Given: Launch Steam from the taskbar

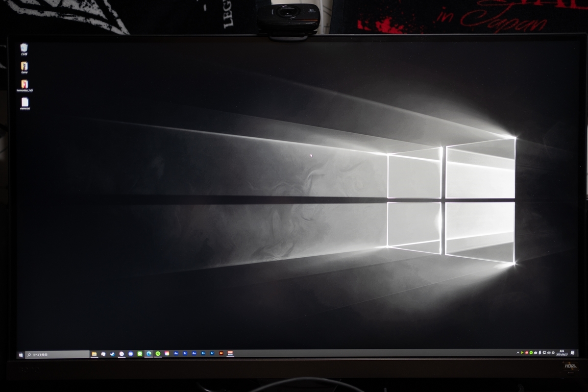Looking at the screenshot, I should point(113,354).
